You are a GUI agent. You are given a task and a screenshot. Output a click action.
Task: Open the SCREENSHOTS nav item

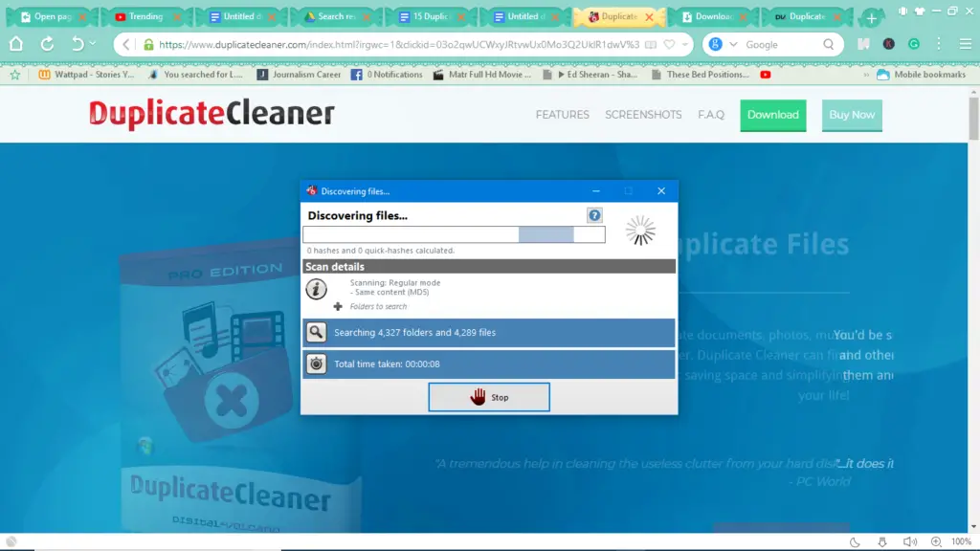643,115
